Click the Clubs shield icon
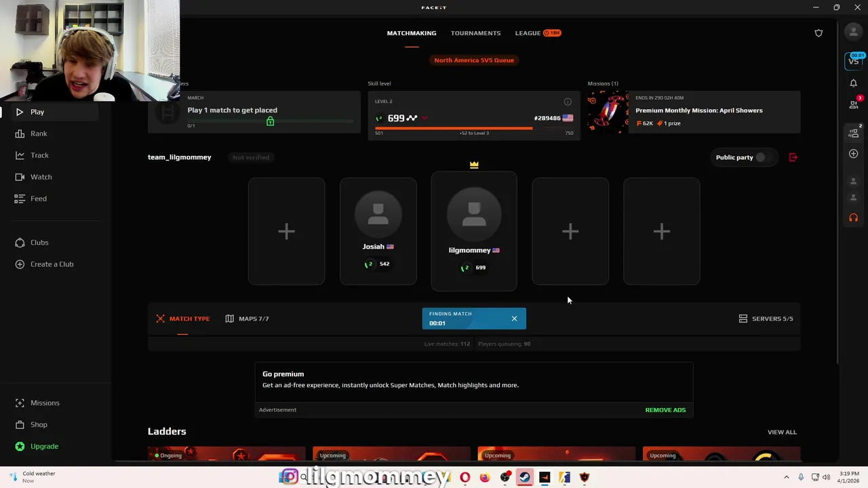The width and height of the screenshot is (868, 488). click(x=20, y=242)
